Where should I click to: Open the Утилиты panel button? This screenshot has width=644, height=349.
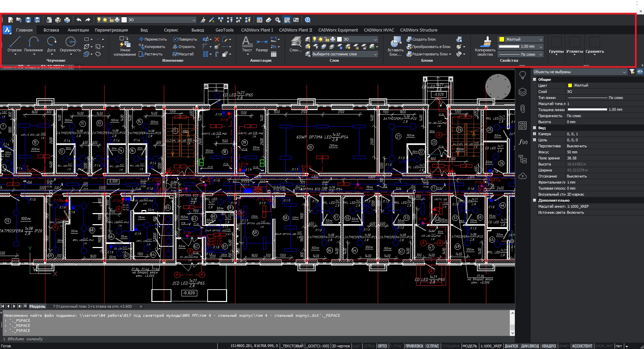point(575,46)
